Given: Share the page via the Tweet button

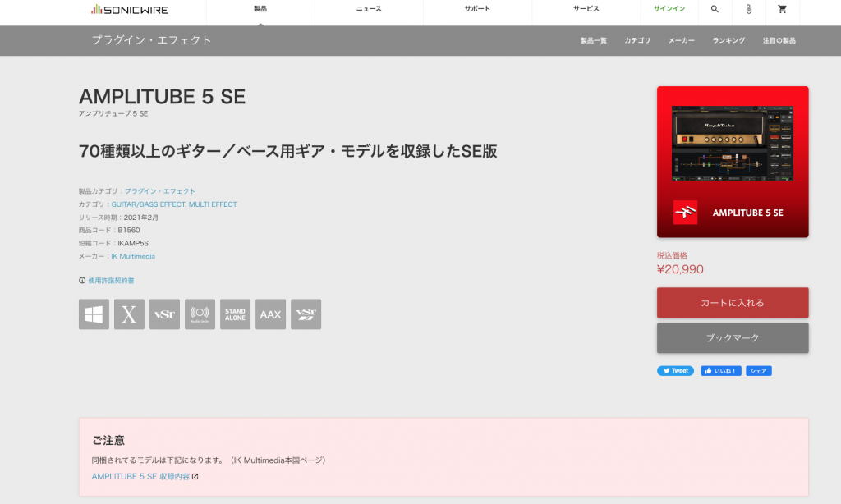Looking at the screenshot, I should [674, 370].
